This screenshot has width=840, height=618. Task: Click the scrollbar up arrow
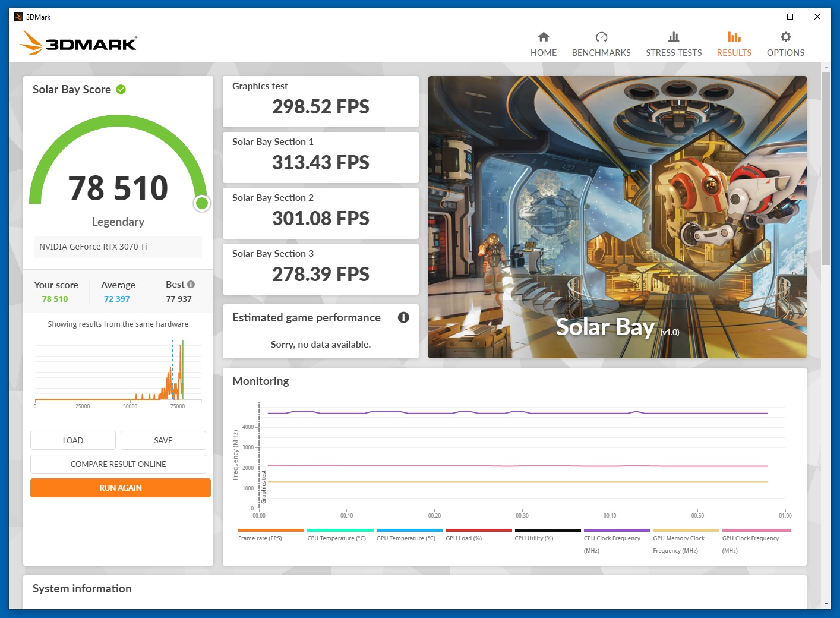(x=826, y=67)
